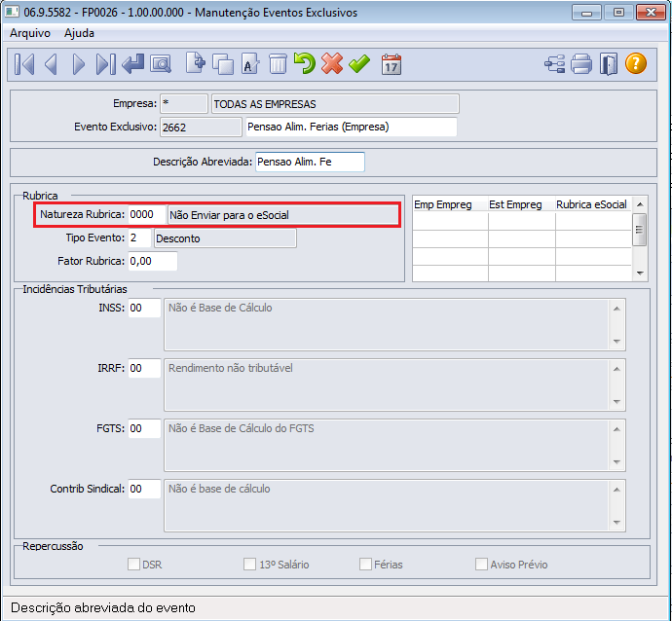Click the Descrição Abreviada input field

coord(310,162)
